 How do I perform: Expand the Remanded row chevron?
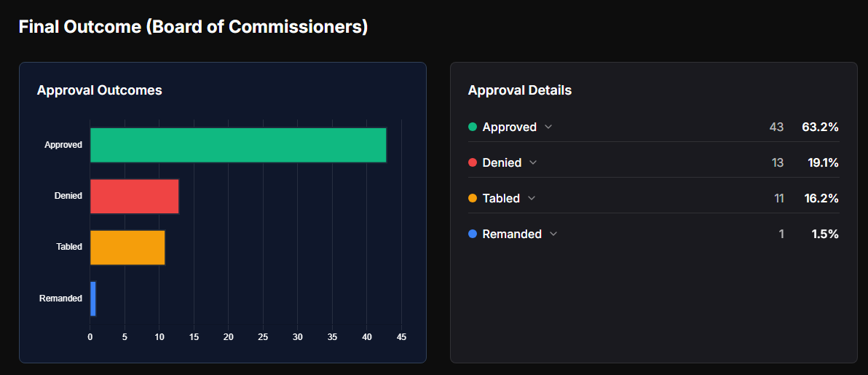tap(553, 234)
